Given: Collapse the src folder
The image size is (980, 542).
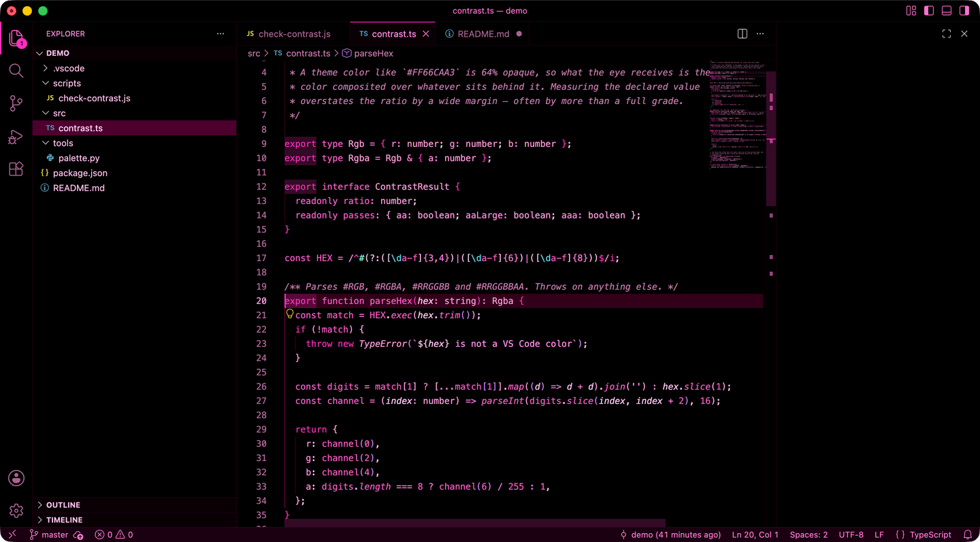Looking at the screenshot, I should tap(134, 113).
